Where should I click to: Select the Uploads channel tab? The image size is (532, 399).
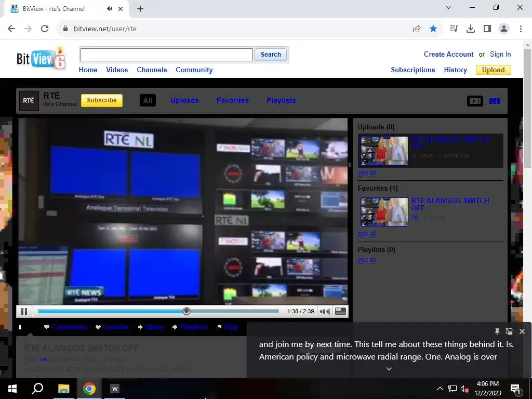[184, 100]
